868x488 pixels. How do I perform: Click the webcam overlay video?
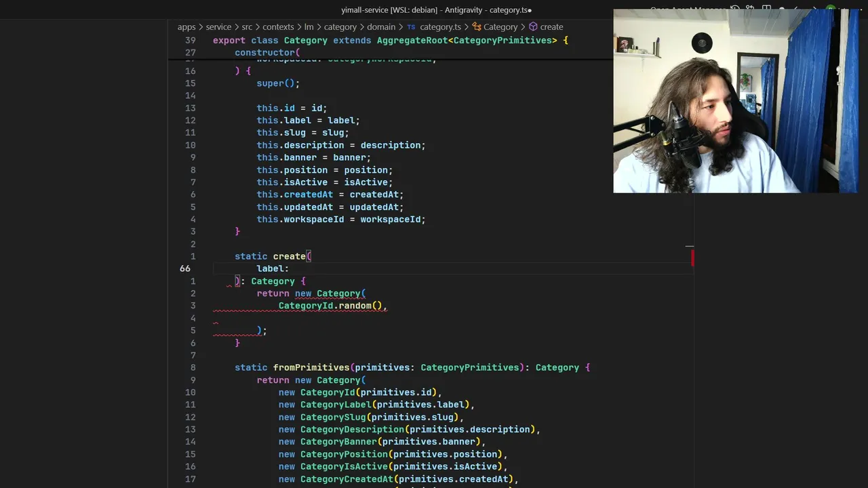736,101
